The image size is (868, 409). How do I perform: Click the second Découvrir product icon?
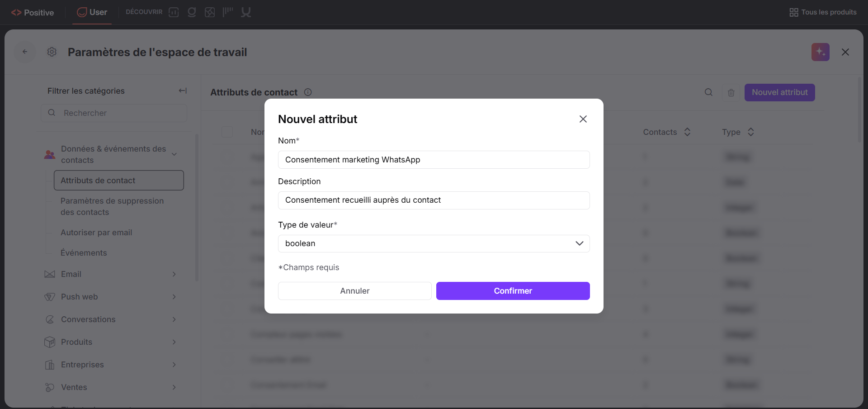click(192, 12)
